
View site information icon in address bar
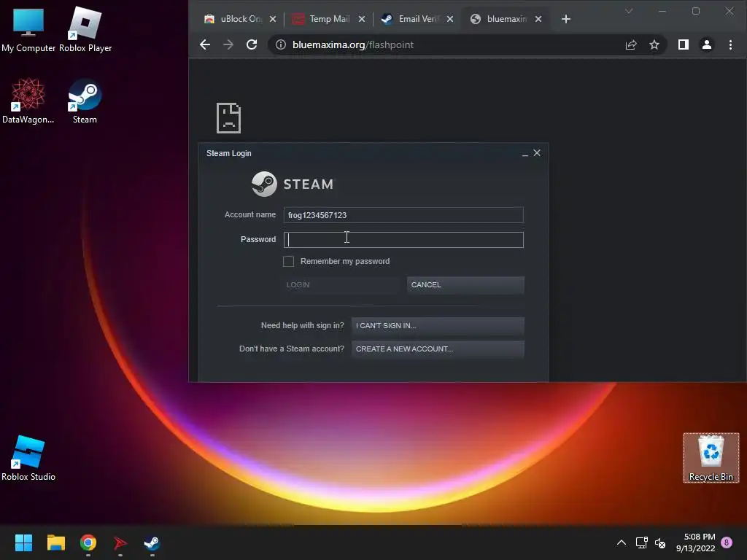[281, 44]
